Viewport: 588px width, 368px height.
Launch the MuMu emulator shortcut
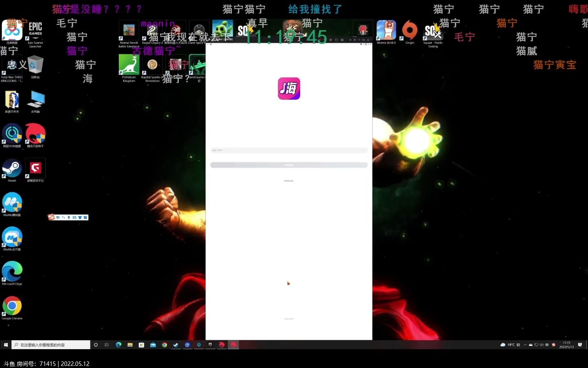point(12,204)
